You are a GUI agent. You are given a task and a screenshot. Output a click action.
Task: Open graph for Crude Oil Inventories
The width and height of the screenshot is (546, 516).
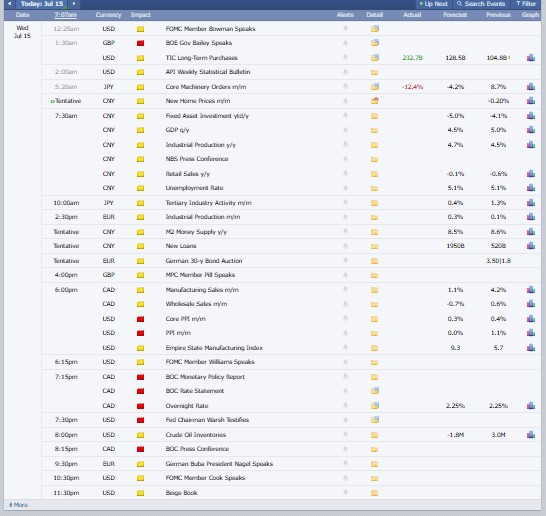(x=531, y=435)
